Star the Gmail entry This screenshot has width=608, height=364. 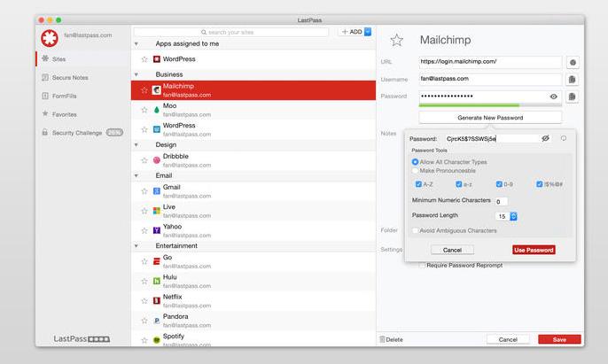tap(144, 191)
